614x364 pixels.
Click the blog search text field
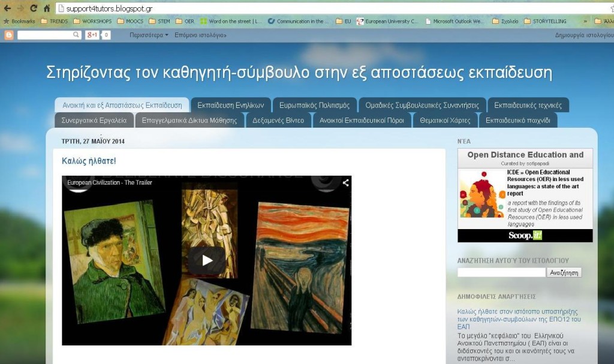click(x=501, y=272)
